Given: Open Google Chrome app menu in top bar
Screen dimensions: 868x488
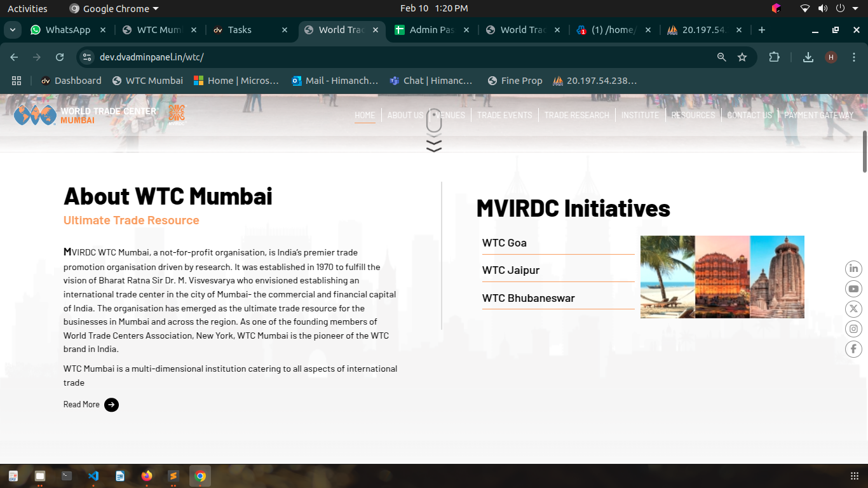Looking at the screenshot, I should 114,8.
